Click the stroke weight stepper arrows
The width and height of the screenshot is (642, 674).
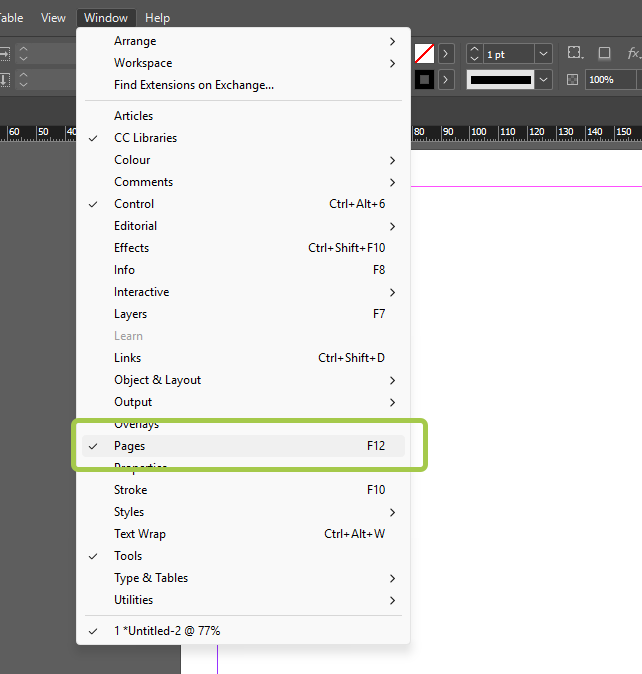coord(474,54)
